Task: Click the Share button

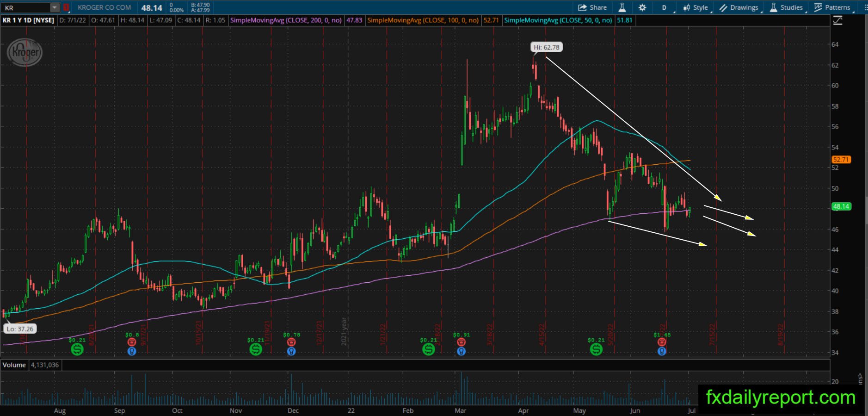Action: (x=592, y=7)
